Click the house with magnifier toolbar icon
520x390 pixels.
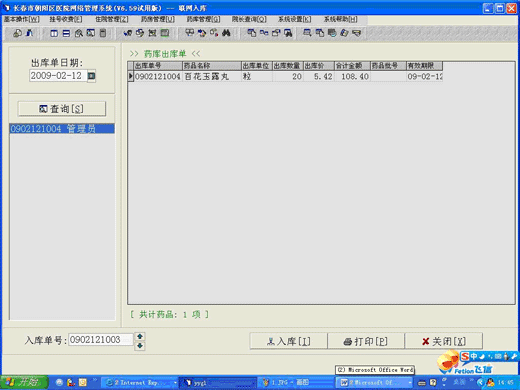click(x=79, y=33)
